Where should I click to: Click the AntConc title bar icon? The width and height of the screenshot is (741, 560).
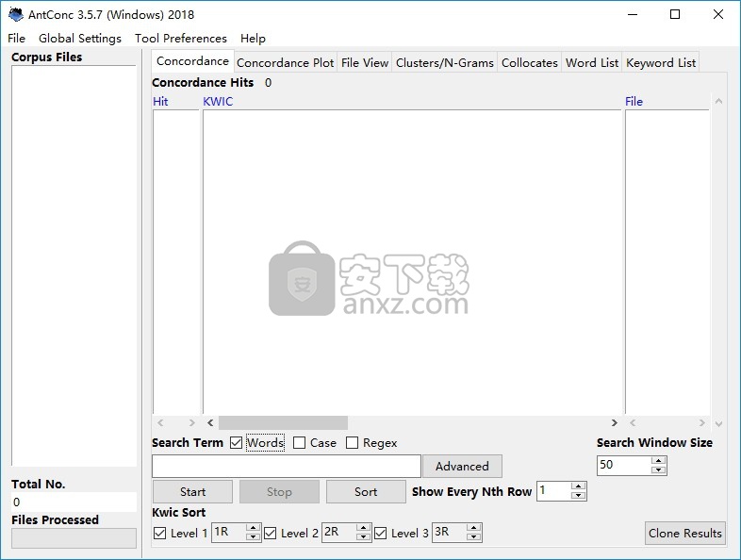pyautogui.click(x=16, y=15)
